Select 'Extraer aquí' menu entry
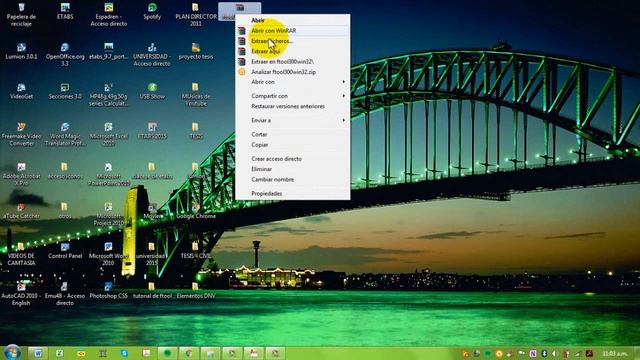Screen dimensions: 640x360 click(292, 51)
